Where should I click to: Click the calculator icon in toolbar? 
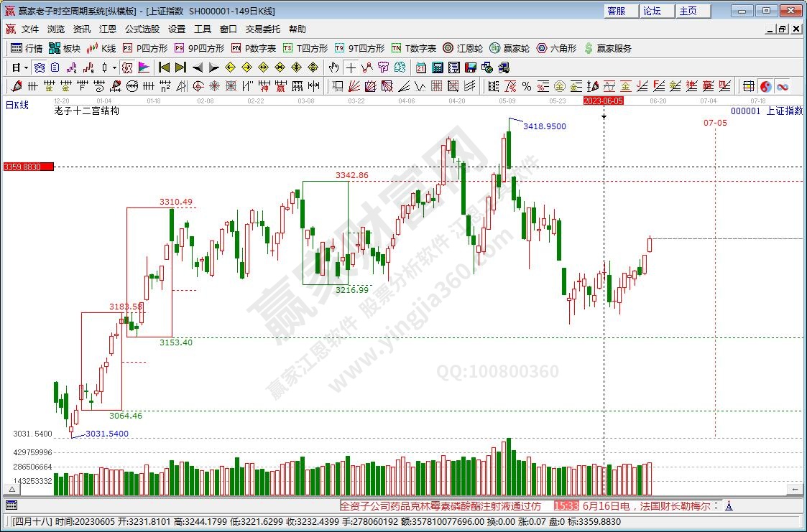tap(437, 67)
